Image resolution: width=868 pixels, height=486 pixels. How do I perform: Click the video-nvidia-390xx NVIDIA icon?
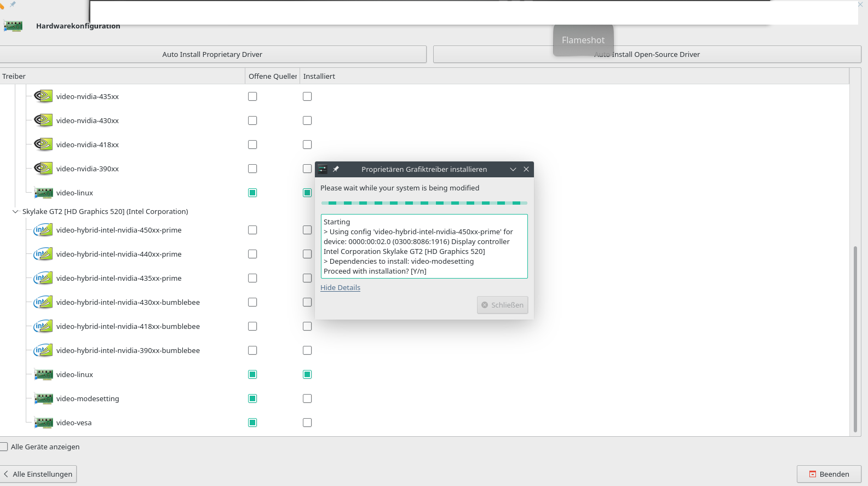(x=43, y=169)
